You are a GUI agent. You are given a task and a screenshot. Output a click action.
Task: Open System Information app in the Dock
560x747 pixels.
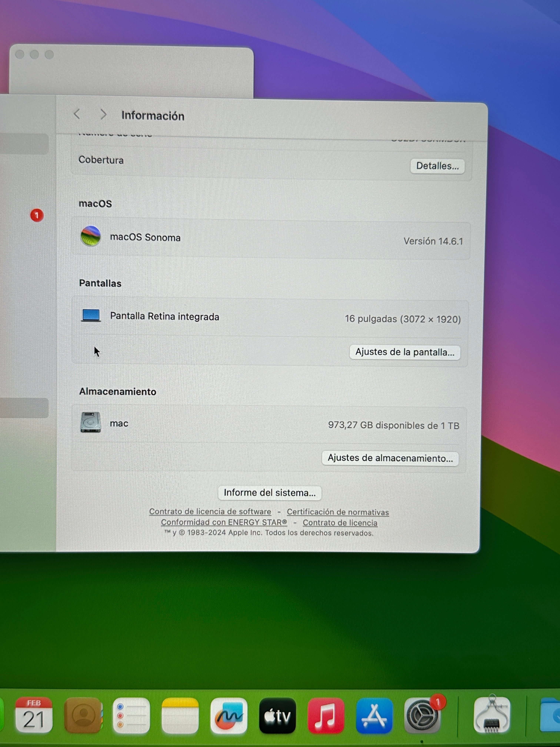pos(492,715)
